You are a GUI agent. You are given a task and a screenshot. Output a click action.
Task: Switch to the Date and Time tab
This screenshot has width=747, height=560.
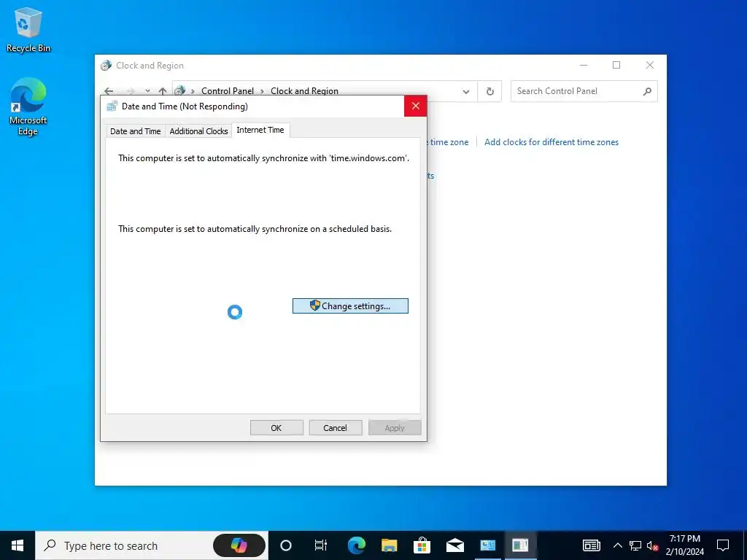[135, 131]
